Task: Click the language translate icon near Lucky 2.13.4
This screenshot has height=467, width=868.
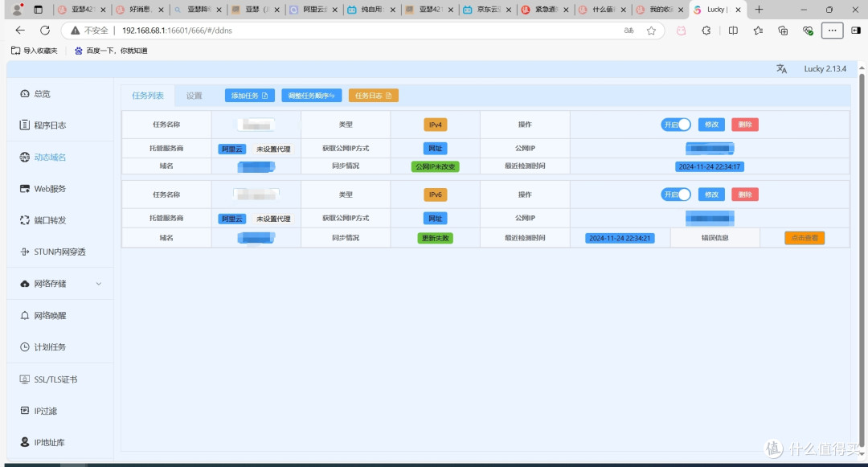Action: 781,68
